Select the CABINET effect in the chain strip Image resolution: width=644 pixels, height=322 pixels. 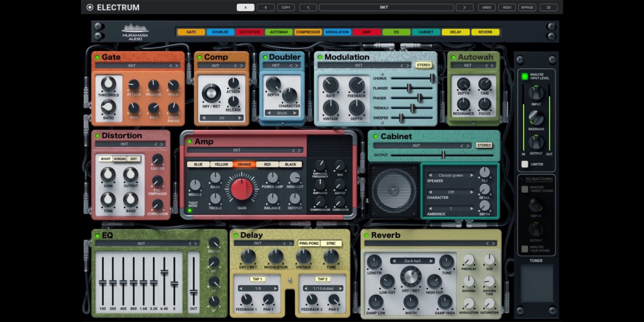pyautogui.click(x=426, y=32)
